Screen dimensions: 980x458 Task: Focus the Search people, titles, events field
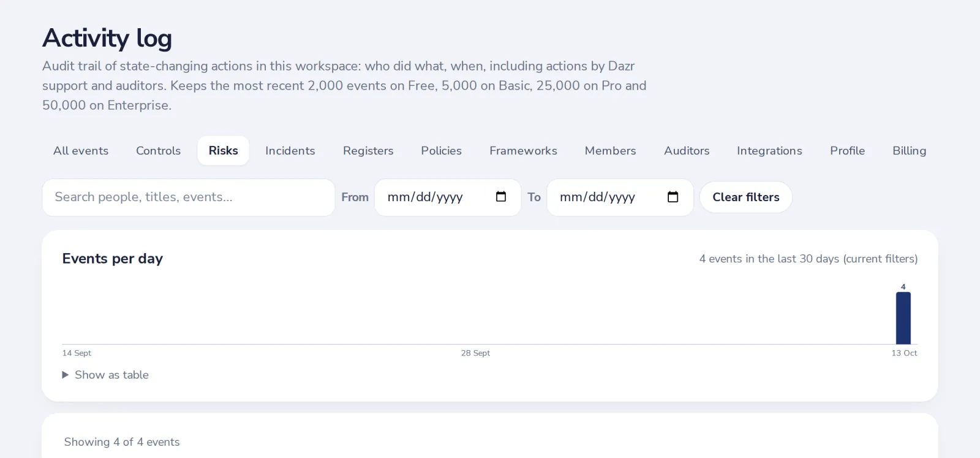pos(189,197)
